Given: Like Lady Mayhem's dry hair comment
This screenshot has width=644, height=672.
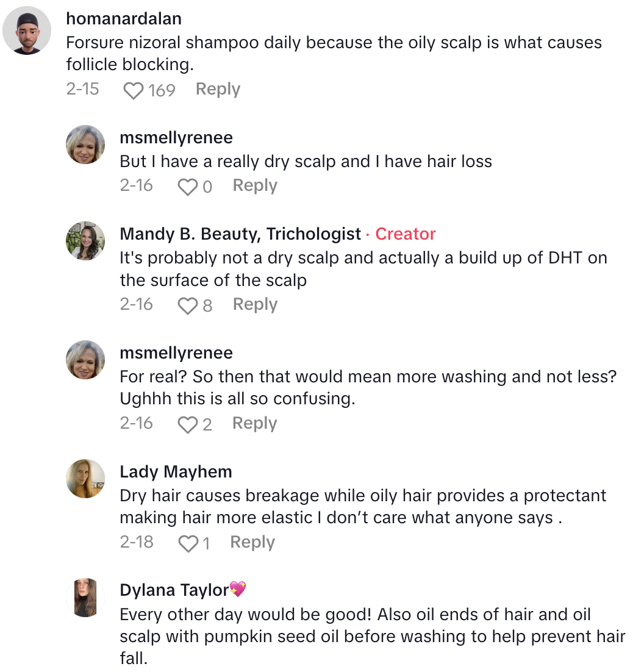Looking at the screenshot, I should (x=186, y=543).
